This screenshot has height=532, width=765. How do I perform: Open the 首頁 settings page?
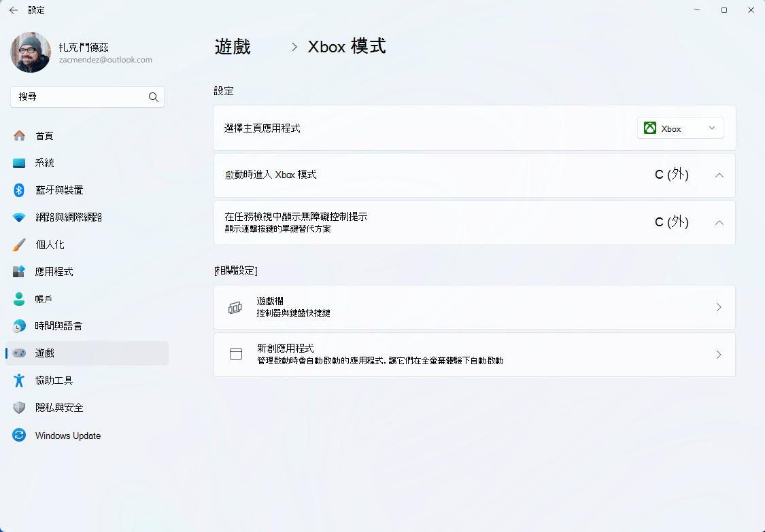click(x=87, y=136)
